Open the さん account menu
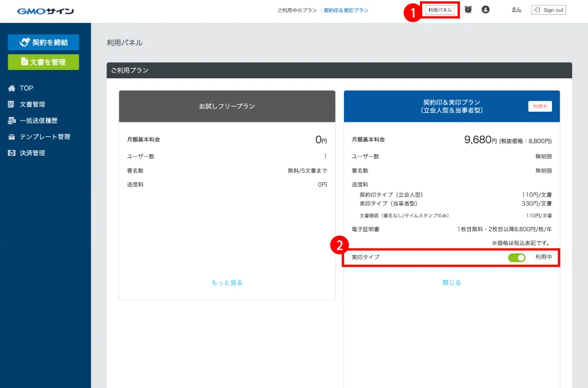The height and width of the screenshot is (388, 588). tap(516, 9)
